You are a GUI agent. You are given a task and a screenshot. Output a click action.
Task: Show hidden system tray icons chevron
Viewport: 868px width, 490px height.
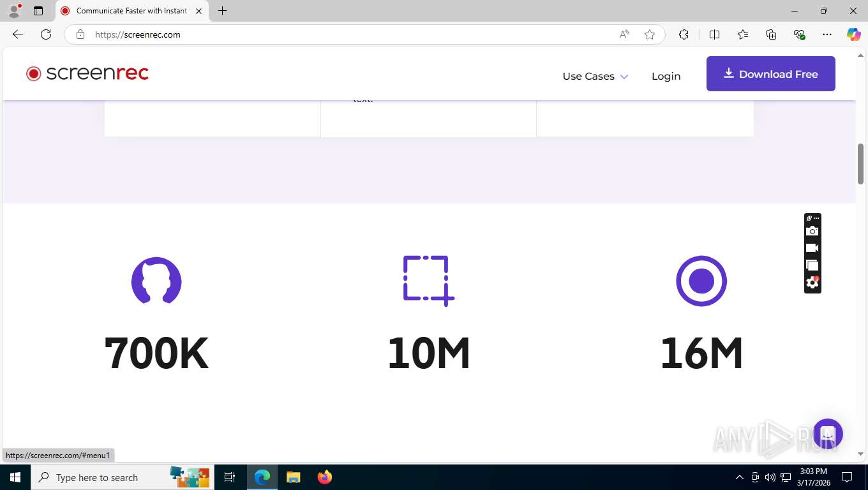(740, 477)
